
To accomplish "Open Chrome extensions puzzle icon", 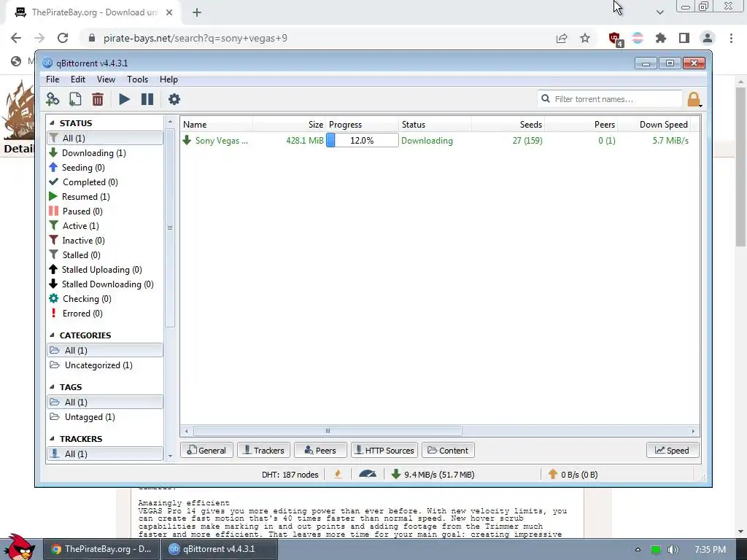I will [661, 38].
